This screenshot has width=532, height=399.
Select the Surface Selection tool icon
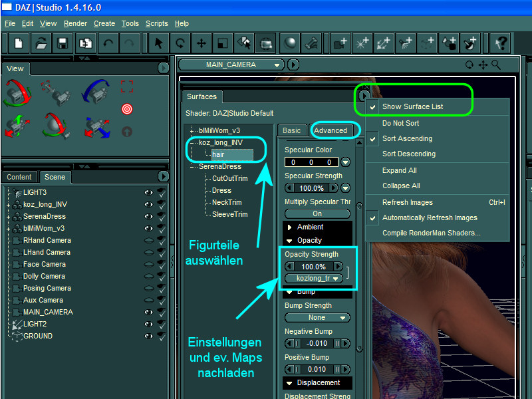pyautogui.click(x=244, y=43)
